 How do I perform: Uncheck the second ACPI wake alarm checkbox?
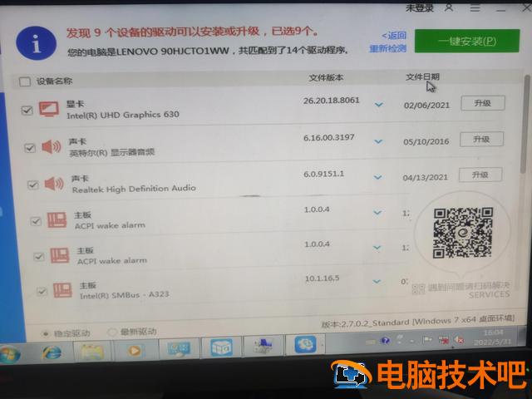39,257
